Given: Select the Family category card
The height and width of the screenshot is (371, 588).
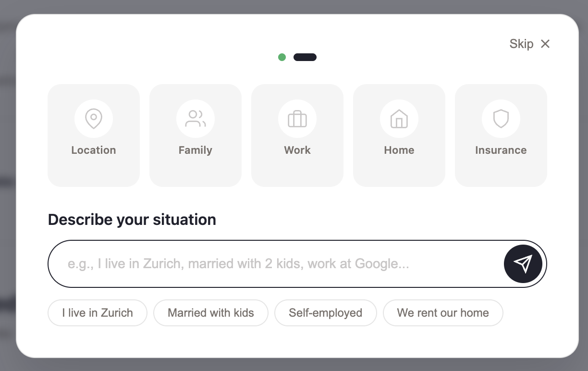Looking at the screenshot, I should pos(196,136).
